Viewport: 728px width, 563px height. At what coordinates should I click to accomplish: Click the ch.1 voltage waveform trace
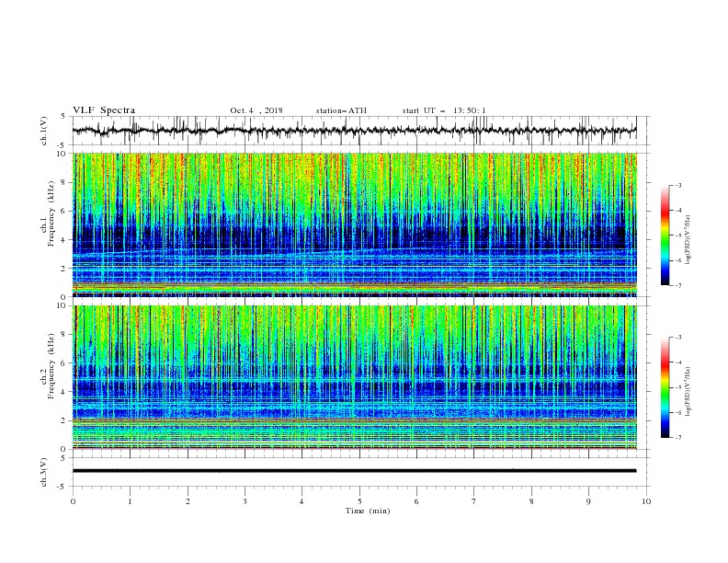[x=355, y=131]
